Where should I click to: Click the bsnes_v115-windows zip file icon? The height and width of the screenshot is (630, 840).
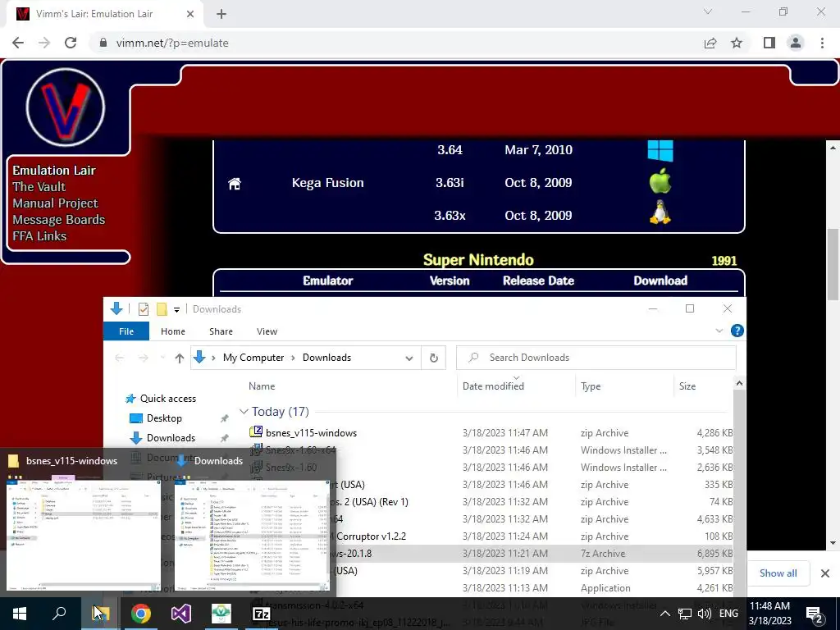(256, 431)
